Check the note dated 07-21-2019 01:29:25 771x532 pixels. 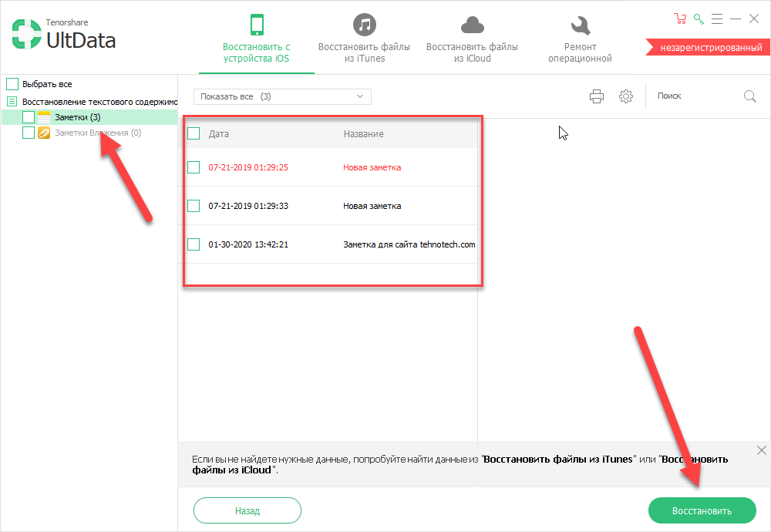(x=194, y=167)
